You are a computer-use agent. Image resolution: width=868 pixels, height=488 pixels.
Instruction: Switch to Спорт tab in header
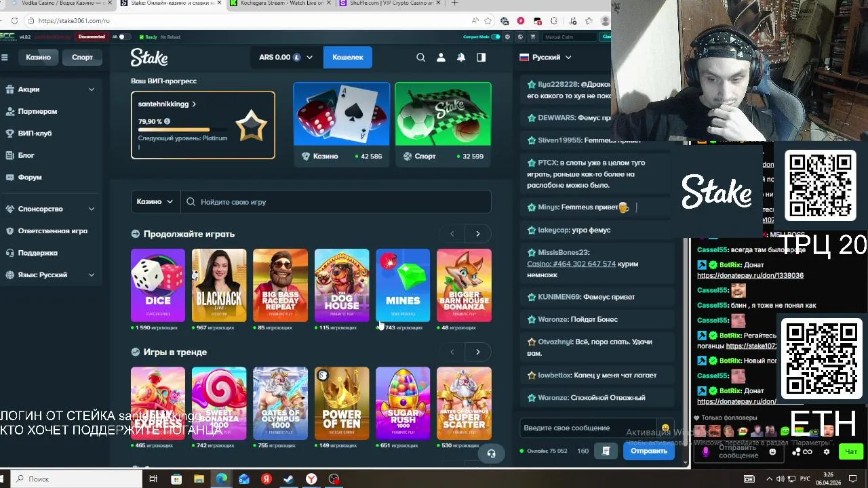tap(82, 57)
